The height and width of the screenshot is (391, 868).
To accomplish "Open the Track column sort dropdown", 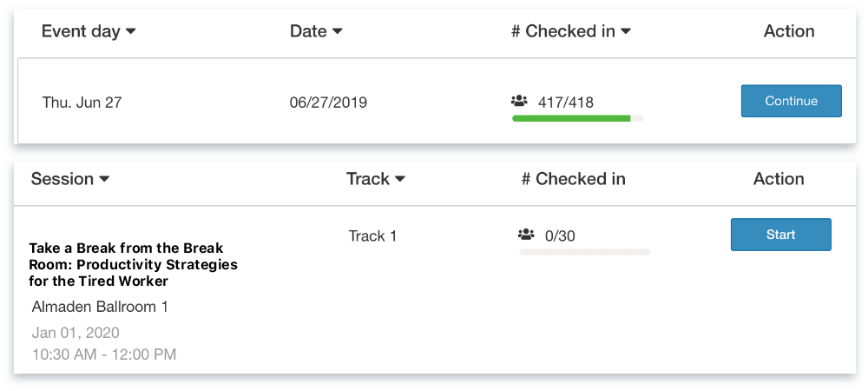I will tap(376, 179).
